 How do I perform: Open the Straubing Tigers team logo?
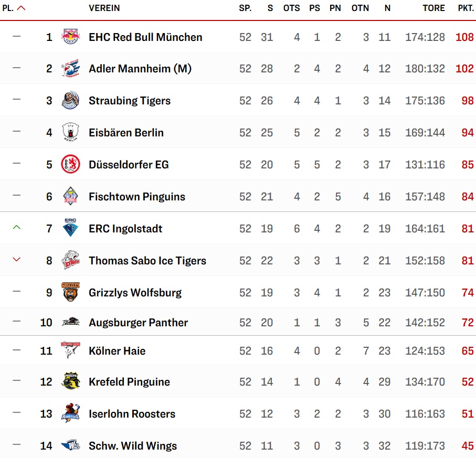coord(70,100)
